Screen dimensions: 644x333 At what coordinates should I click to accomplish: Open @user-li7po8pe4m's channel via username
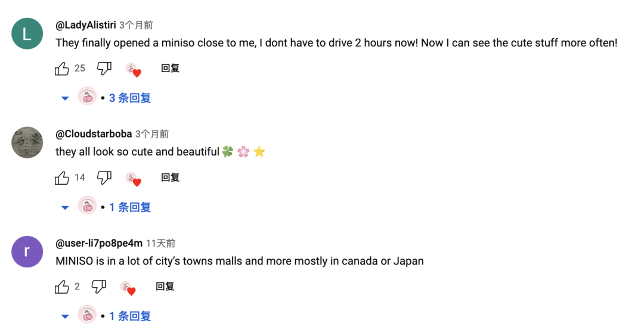coord(99,243)
